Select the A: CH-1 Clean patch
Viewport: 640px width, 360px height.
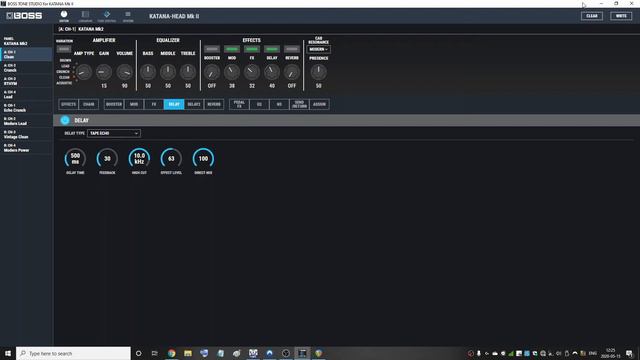pyautogui.click(x=26, y=54)
